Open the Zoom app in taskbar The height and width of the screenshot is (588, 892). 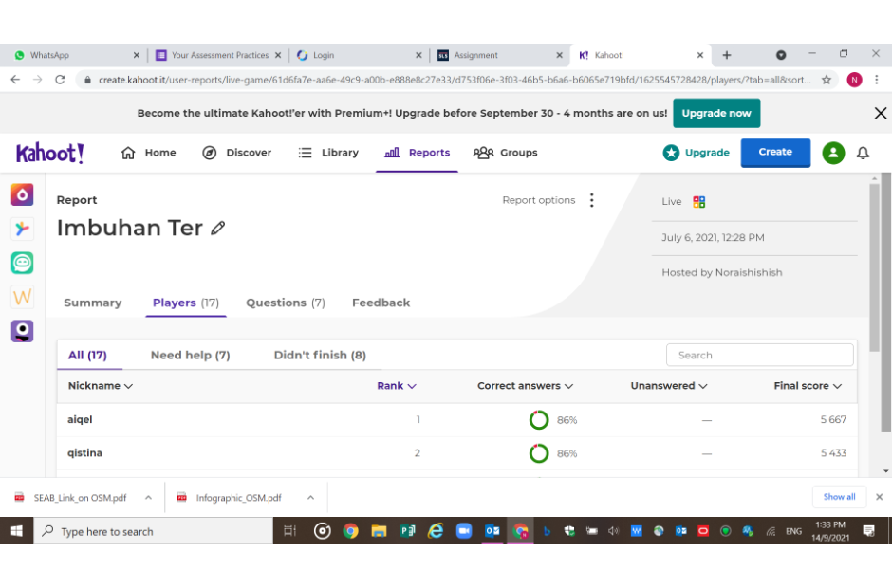click(464, 531)
